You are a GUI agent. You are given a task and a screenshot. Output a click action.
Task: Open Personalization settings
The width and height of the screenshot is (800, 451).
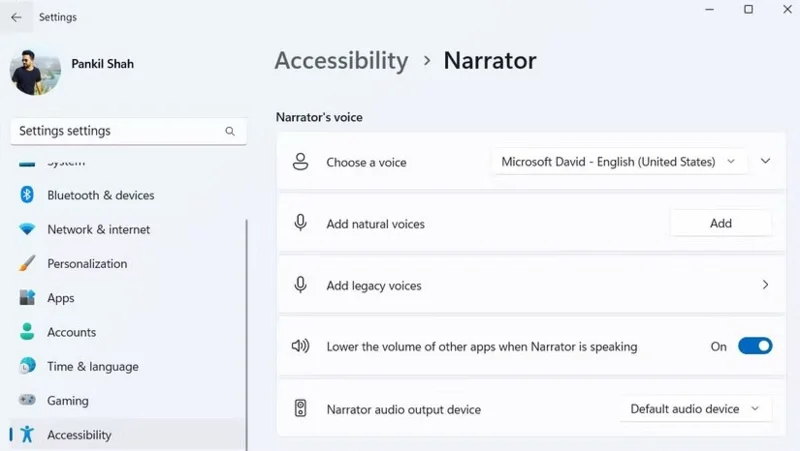pyautogui.click(x=87, y=264)
